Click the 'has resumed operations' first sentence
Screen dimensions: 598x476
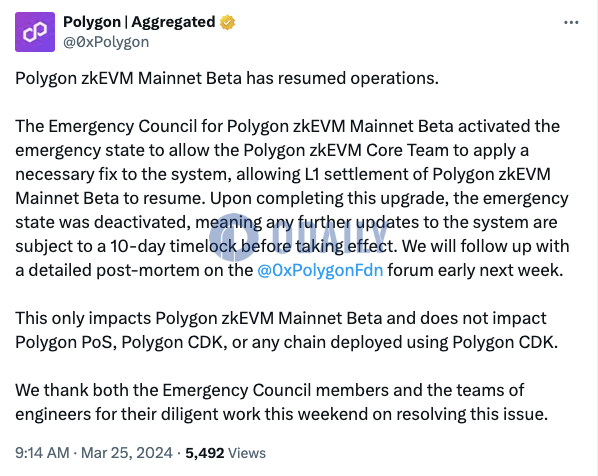[x=227, y=78]
